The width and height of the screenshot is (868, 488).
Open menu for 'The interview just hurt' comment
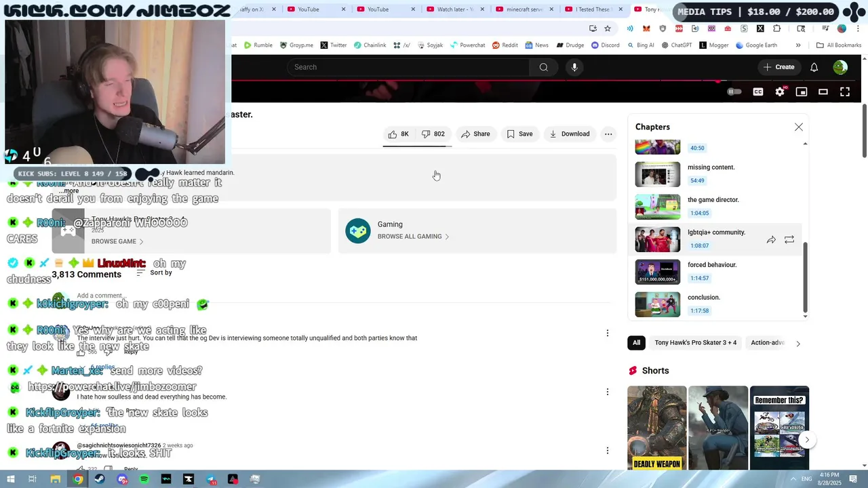(608, 333)
